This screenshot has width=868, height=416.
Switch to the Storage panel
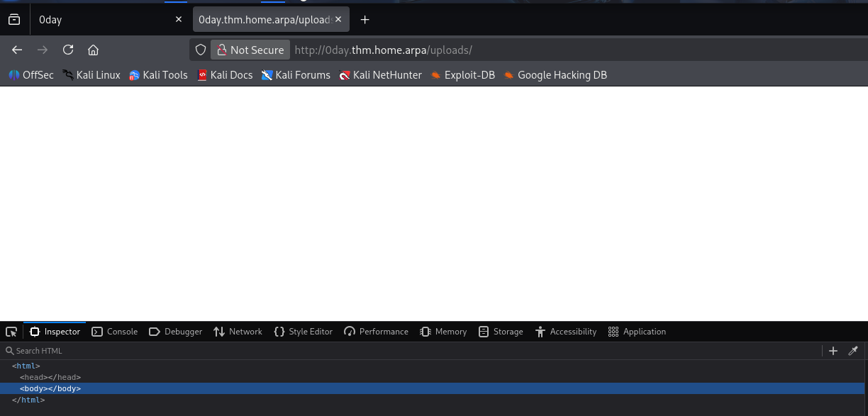[501, 332]
